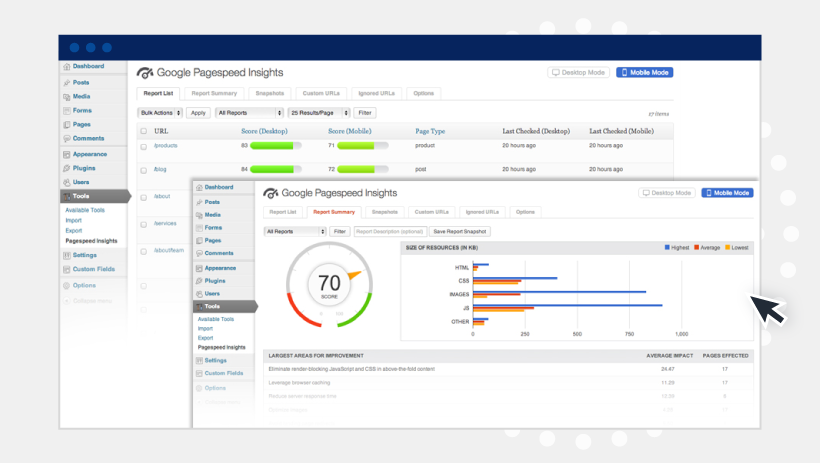Click the Media icon in front window sidebar
This screenshot has width=820, height=463.
(199, 215)
